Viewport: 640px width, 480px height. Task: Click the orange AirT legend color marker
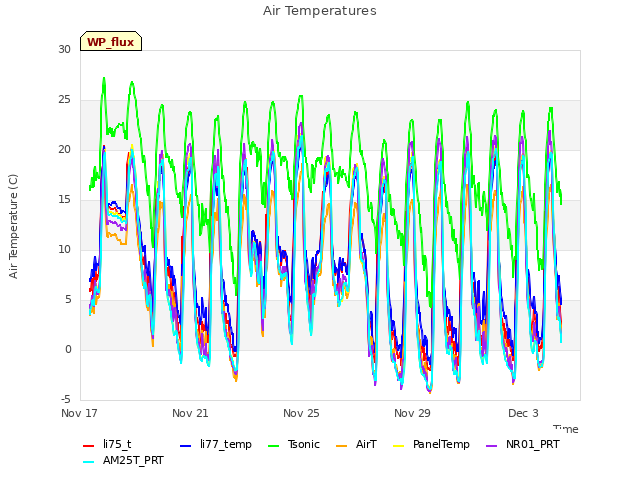point(341,446)
